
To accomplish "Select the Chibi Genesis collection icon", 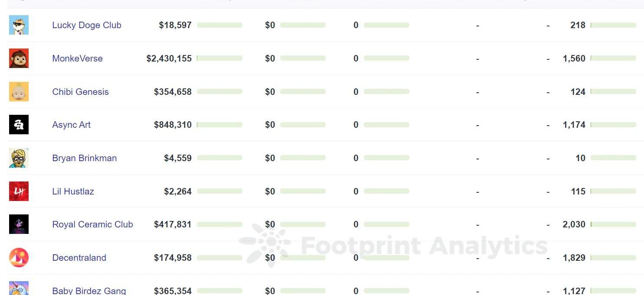I will tap(19, 92).
